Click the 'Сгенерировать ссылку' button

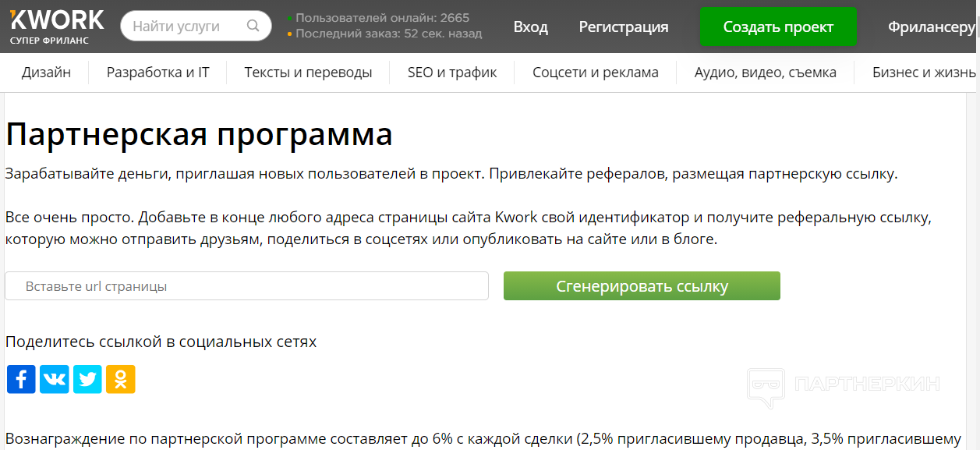coord(642,286)
